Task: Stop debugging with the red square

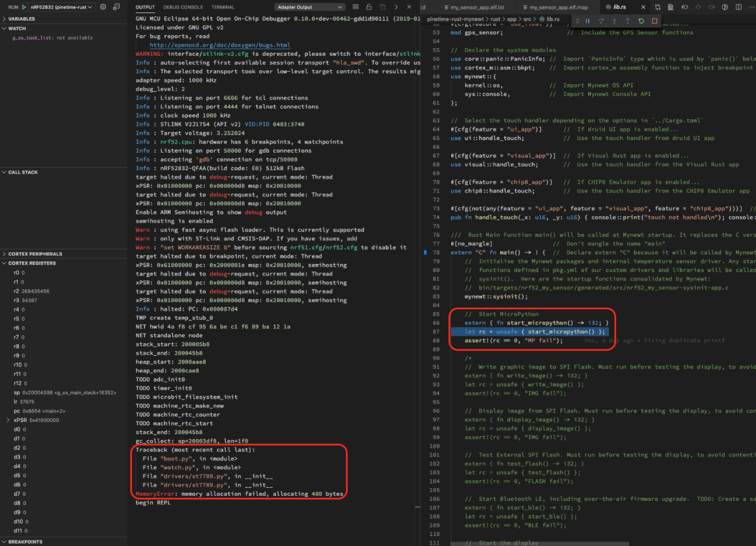Action: [655, 21]
